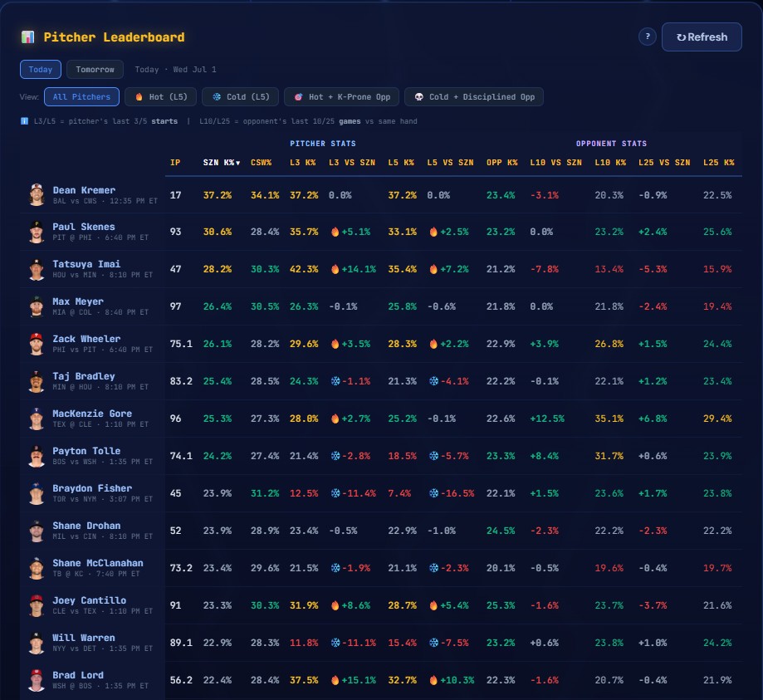Viewport: 763px width, 700px height.
Task: Sort by L25 VS SZN column
Action: tap(664, 163)
